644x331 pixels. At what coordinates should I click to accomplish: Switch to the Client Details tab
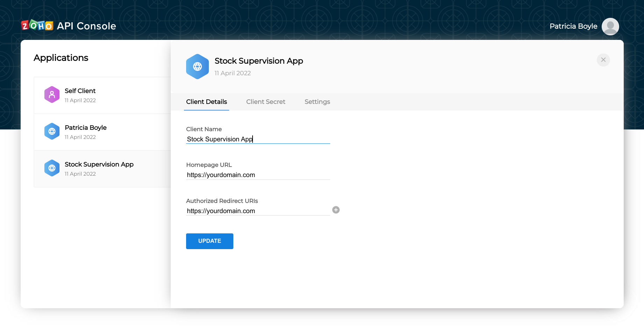[x=206, y=102]
